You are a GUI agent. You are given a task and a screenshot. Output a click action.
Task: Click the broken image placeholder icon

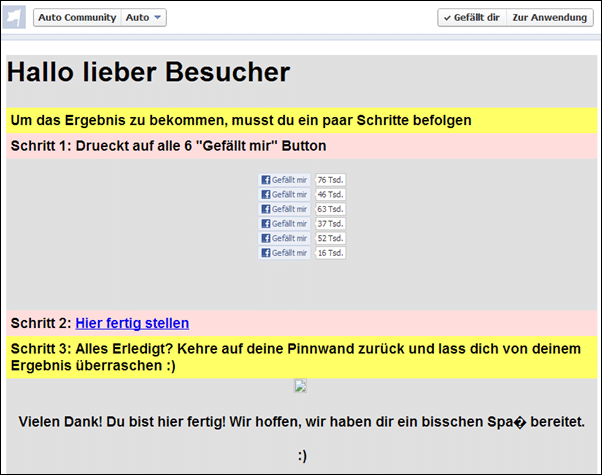[300, 386]
